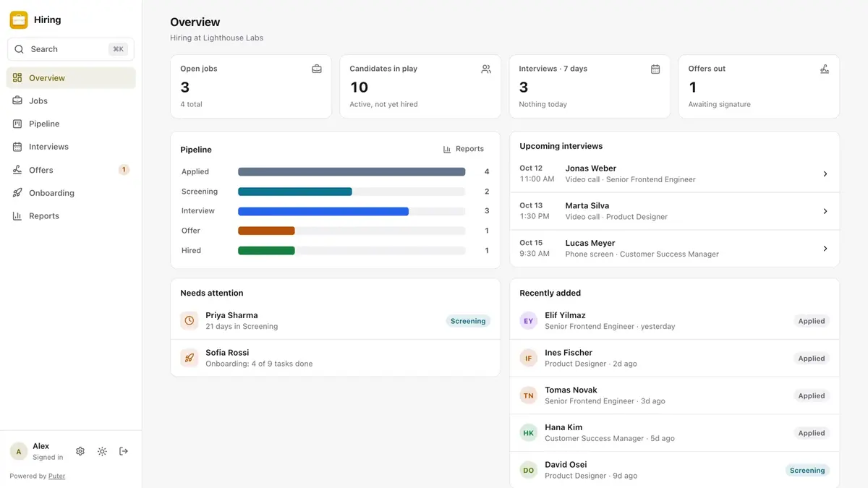Click the calendar icon on Interviews card
868x488 pixels.
pyautogui.click(x=655, y=69)
